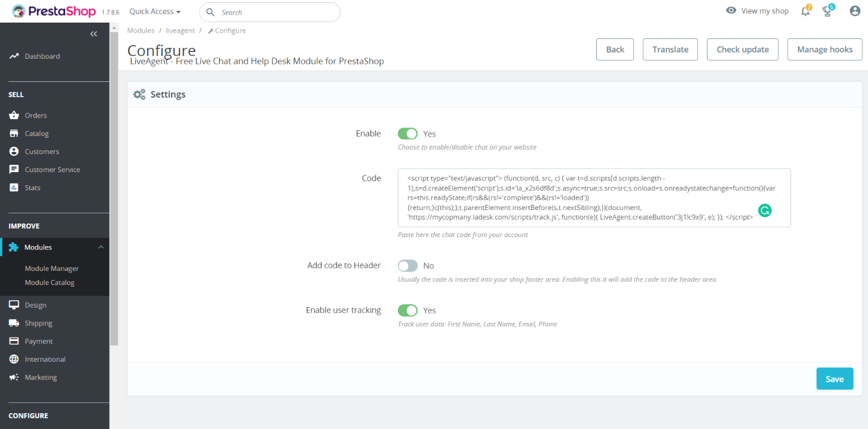Go to Customer Service menu item
This screenshot has height=429, width=868.
point(52,169)
